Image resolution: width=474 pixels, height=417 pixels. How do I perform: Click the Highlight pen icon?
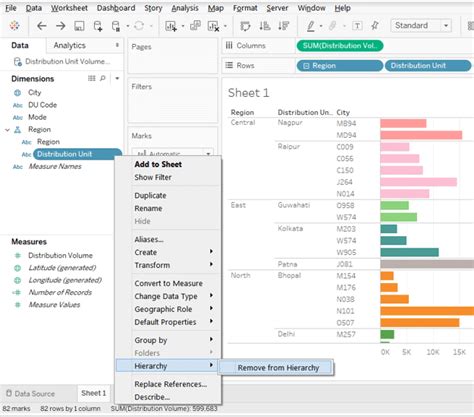click(x=311, y=26)
